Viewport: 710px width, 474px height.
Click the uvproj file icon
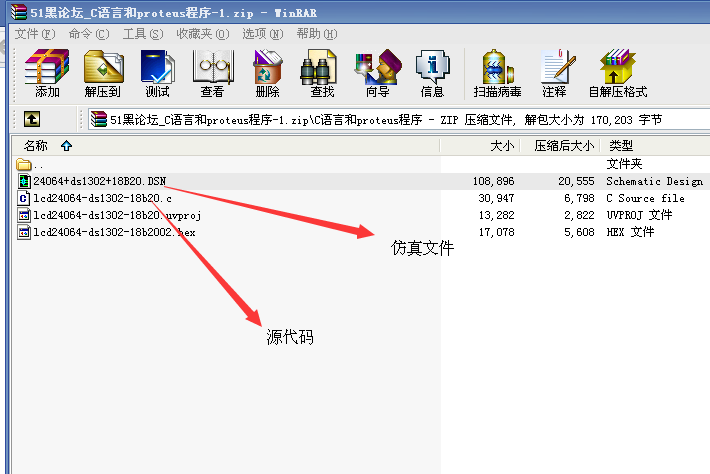(24, 215)
